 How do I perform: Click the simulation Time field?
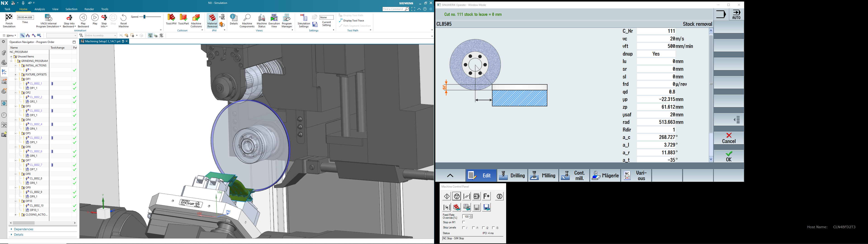[25, 17]
